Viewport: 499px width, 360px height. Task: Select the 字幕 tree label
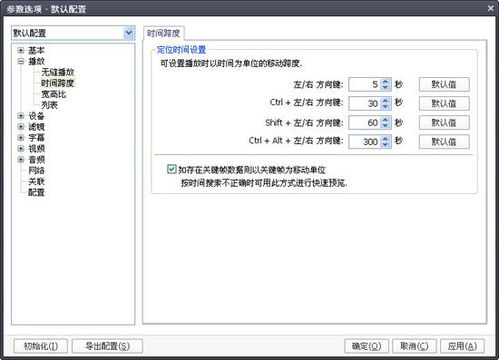36,138
